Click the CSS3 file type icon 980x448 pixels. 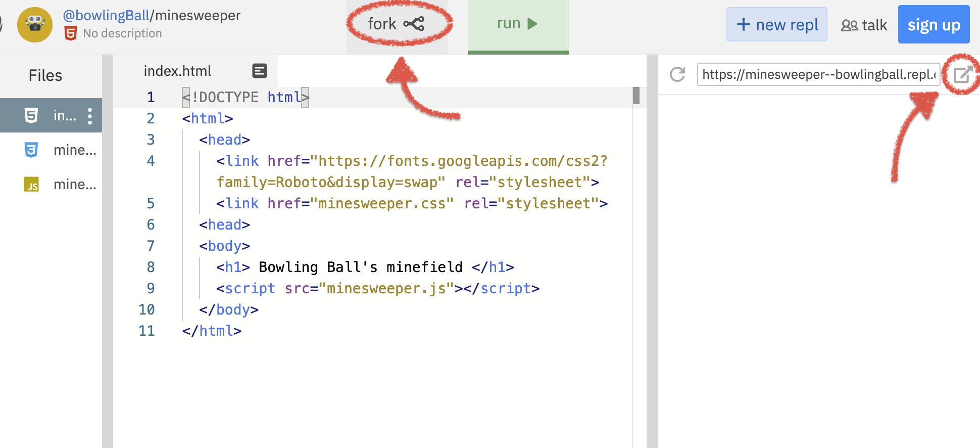tap(31, 150)
